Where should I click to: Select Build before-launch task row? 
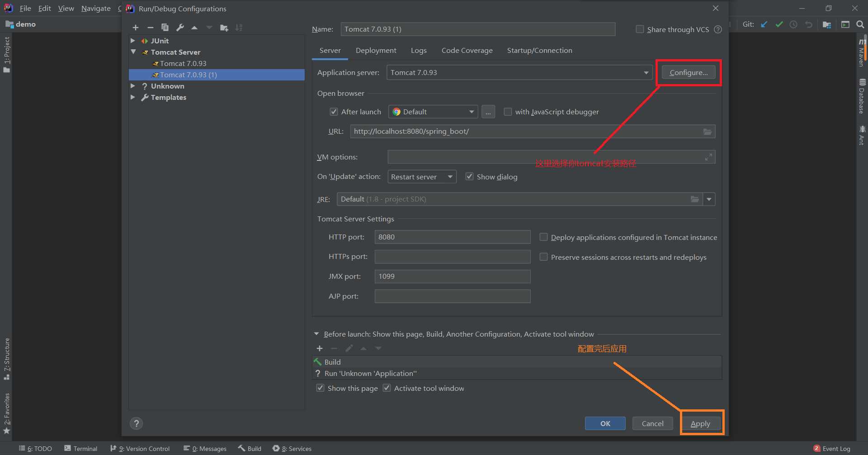coord(517,362)
